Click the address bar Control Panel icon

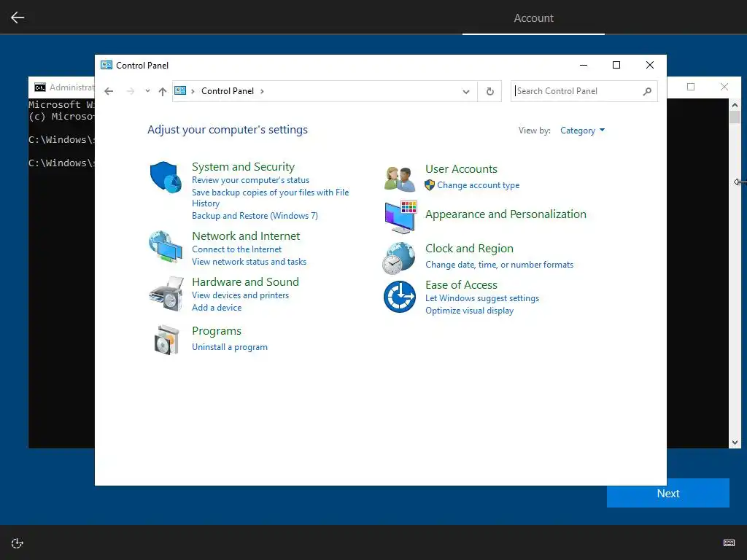click(180, 90)
